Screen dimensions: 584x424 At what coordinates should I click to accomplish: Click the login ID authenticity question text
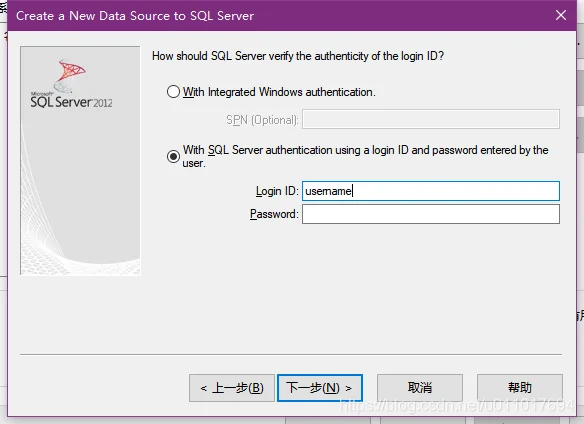pos(298,56)
